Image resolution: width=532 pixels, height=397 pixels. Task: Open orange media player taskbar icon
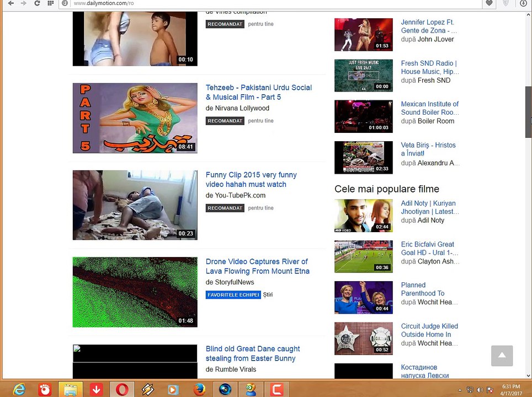tap(173, 389)
